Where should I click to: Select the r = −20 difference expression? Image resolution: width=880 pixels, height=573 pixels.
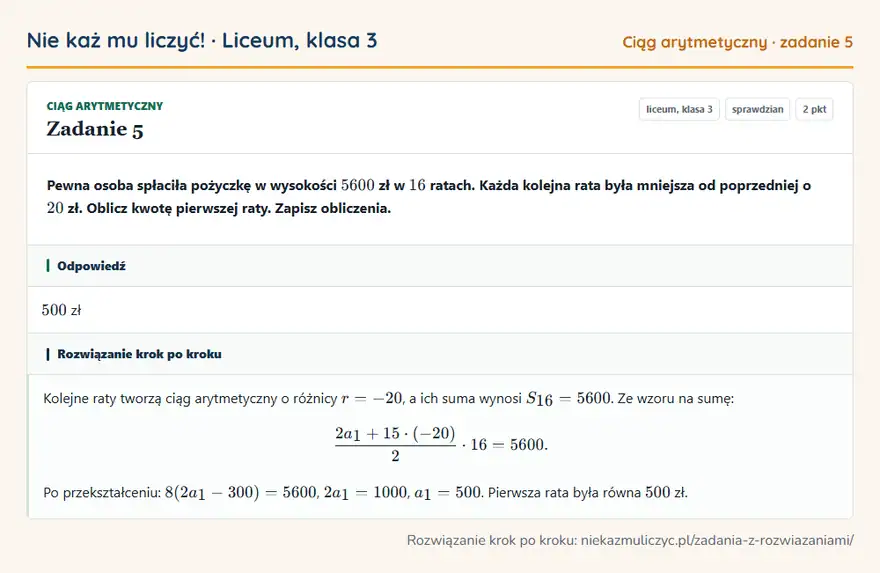(x=372, y=398)
